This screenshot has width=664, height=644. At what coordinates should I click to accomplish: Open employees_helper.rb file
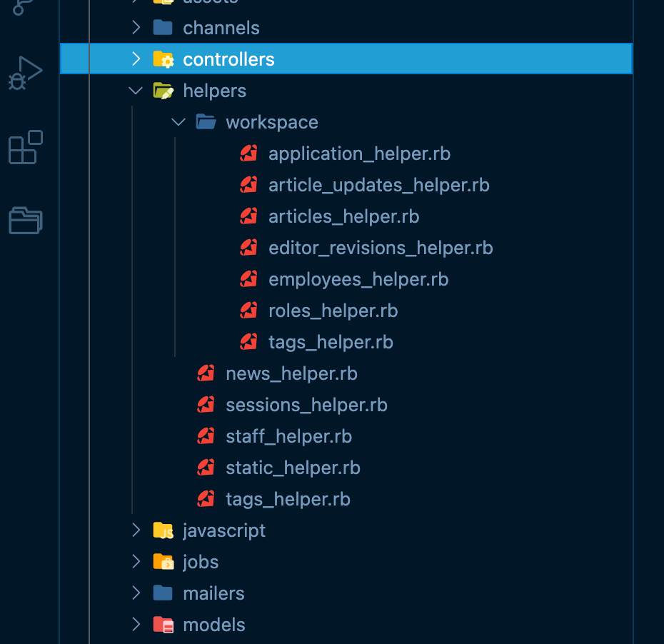358,279
